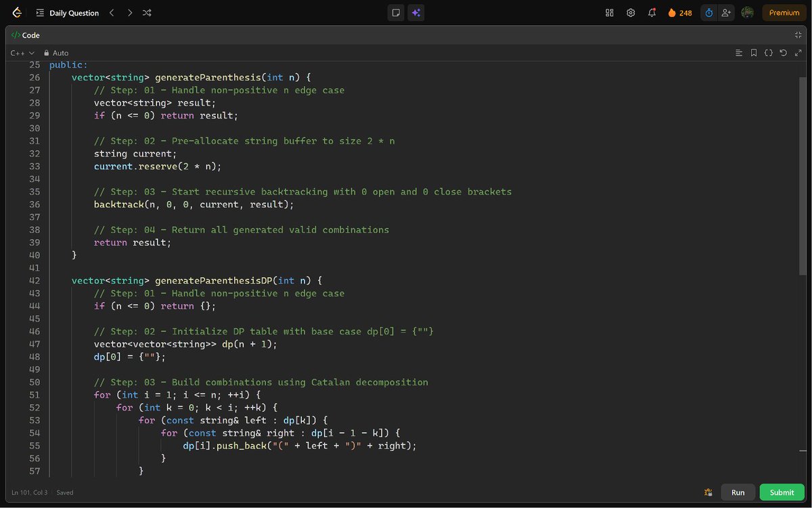The width and height of the screenshot is (812, 508).
Task: Go to the previous question arrow
Action: pyautogui.click(x=112, y=13)
